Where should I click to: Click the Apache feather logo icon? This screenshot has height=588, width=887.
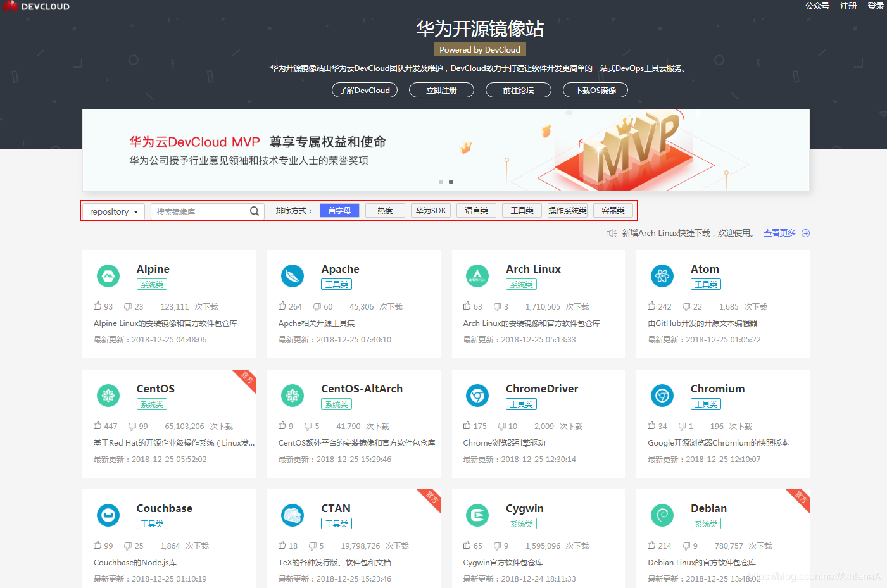pos(293,276)
